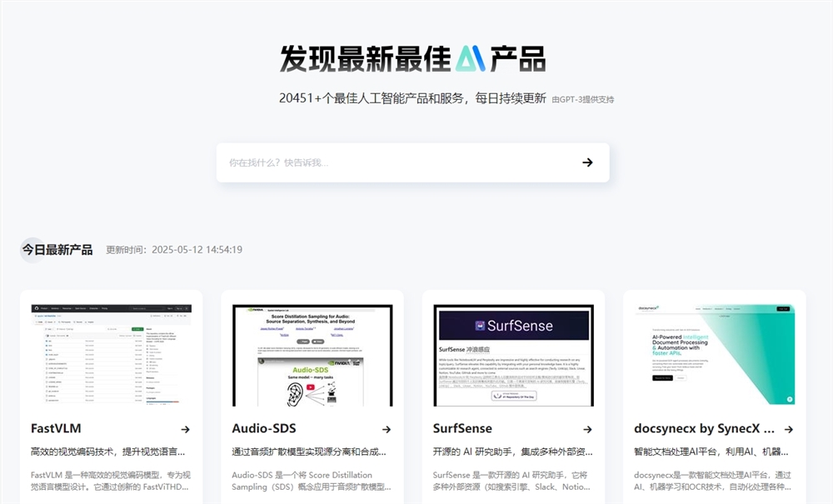Click the circular icon next to 今日最新产品
833x504 pixels.
click(30, 249)
